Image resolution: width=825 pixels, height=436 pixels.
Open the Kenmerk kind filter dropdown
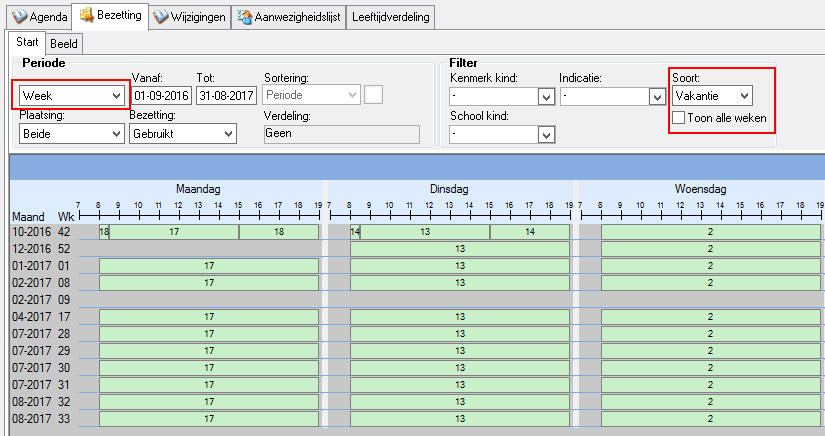[546, 97]
